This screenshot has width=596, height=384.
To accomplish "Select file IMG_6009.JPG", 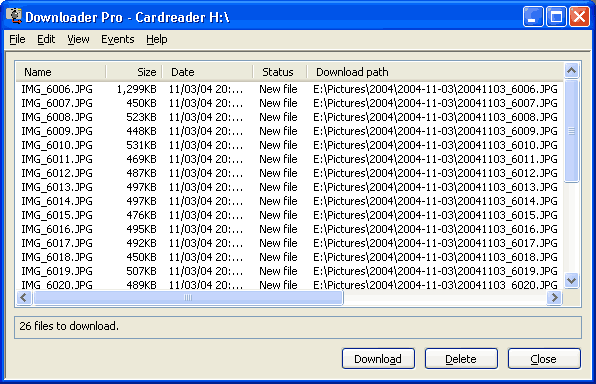I will coord(57,131).
